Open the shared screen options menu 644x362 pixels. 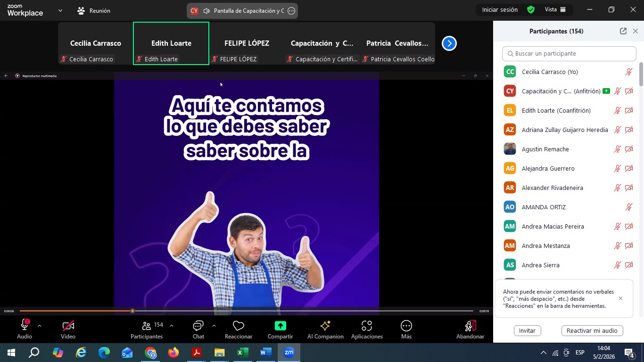tap(291, 11)
